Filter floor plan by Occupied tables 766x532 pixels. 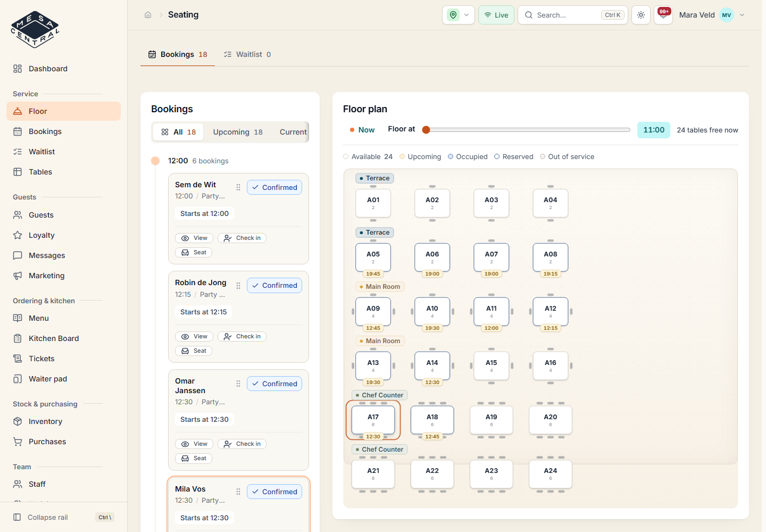tap(468, 157)
